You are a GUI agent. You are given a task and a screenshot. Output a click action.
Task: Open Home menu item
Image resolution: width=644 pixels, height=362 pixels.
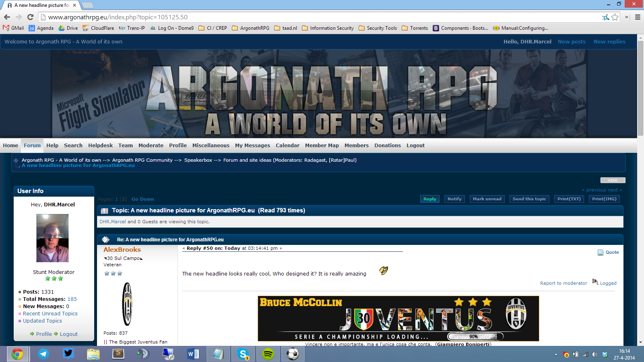(x=10, y=146)
